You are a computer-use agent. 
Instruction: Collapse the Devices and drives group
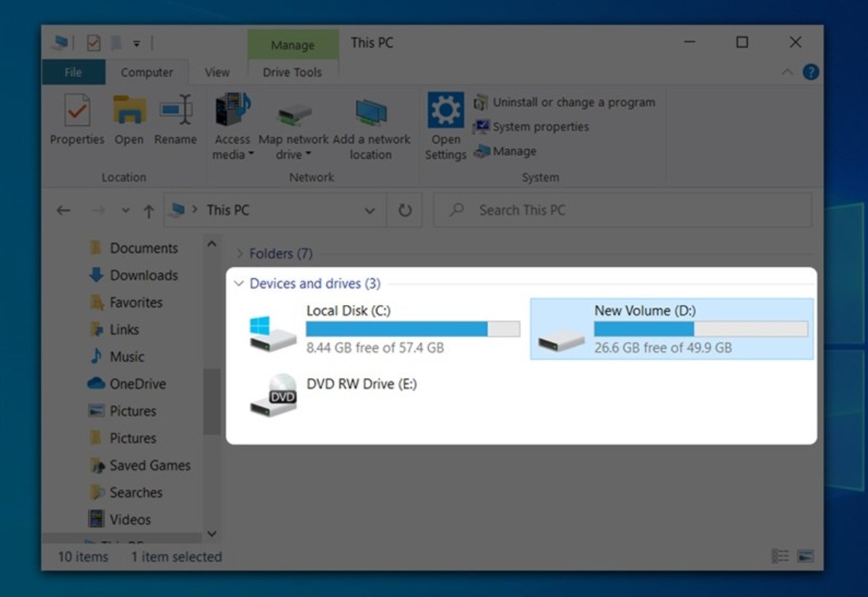click(x=239, y=284)
